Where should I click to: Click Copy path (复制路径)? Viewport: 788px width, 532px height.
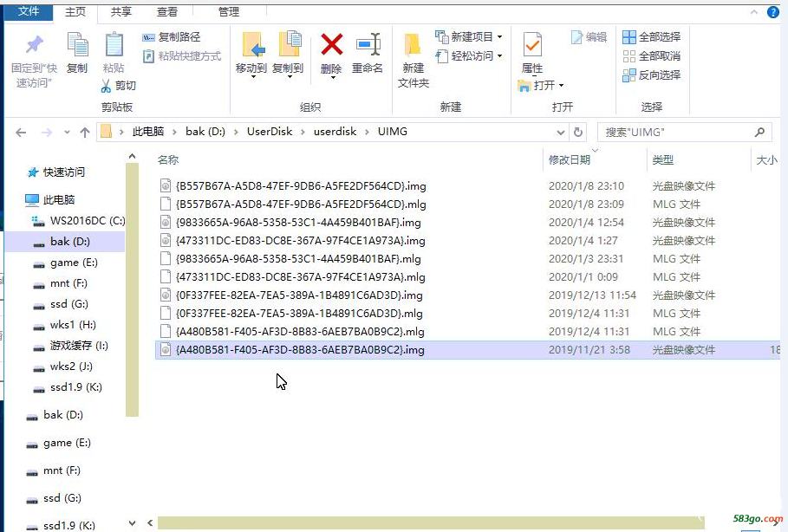[x=172, y=36]
